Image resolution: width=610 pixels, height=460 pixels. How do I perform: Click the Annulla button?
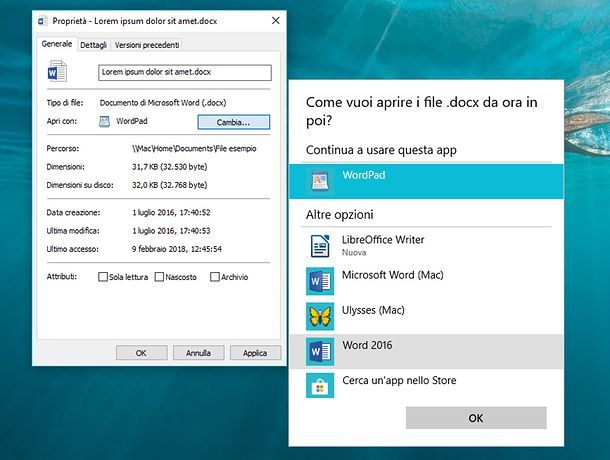[198, 353]
